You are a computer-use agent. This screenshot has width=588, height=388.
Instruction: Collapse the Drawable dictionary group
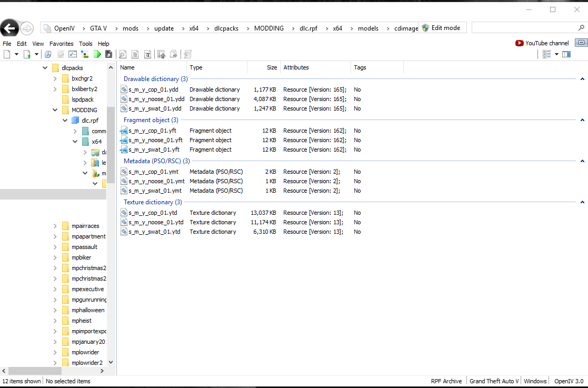(582, 79)
